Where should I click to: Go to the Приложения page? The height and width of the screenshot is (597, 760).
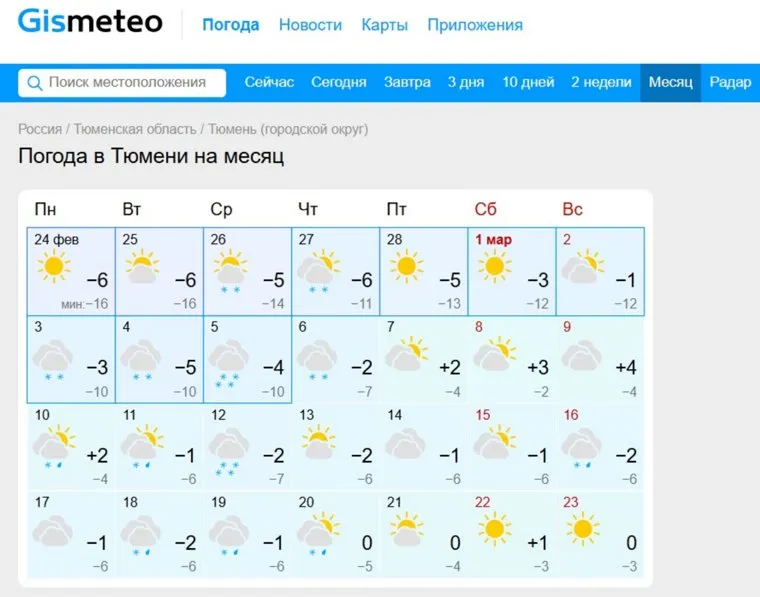pyautogui.click(x=474, y=25)
